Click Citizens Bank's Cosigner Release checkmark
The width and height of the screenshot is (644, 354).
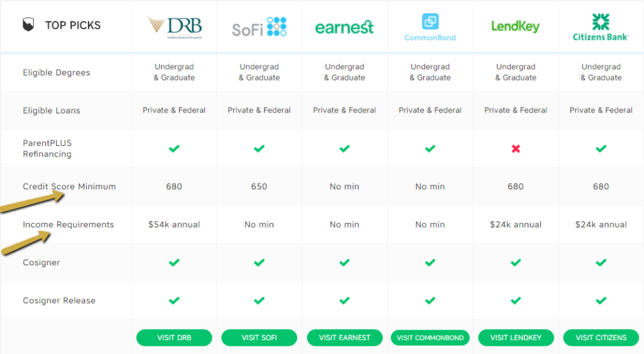(601, 301)
